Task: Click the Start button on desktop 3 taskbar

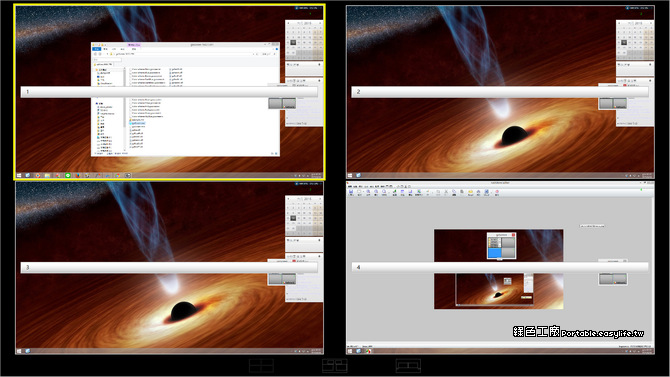Action: coord(19,351)
